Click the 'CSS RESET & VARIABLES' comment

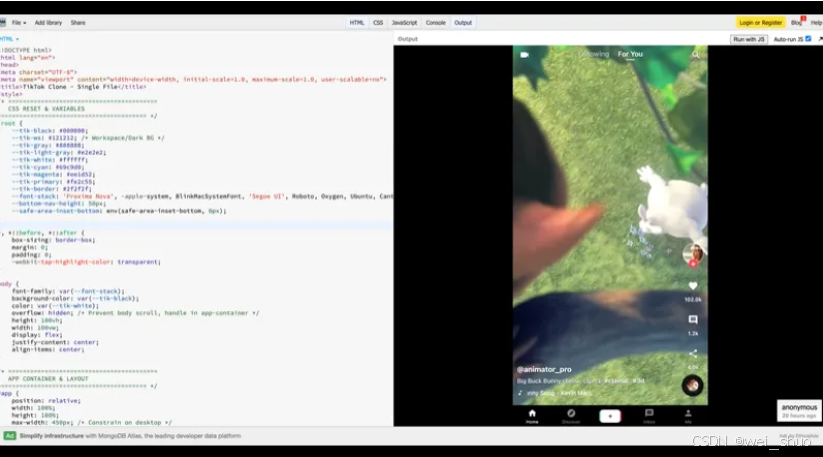click(x=46, y=109)
